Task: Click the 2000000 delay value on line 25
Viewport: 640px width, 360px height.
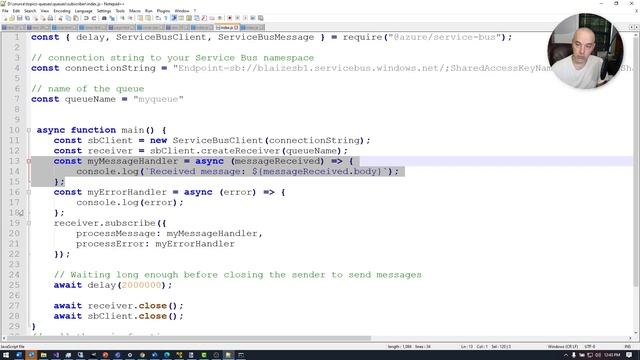Action: [x=141, y=285]
